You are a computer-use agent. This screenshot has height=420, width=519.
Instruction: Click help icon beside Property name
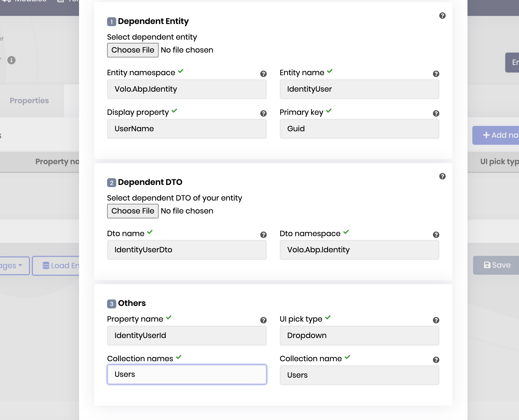[264, 320]
